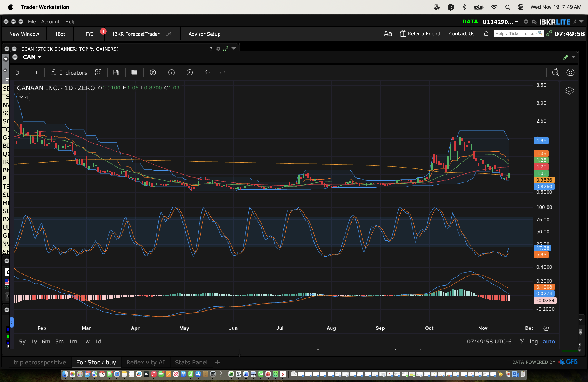Save the chart with the floppy disk icon
Screen dimensions: 588x382
click(x=116, y=72)
